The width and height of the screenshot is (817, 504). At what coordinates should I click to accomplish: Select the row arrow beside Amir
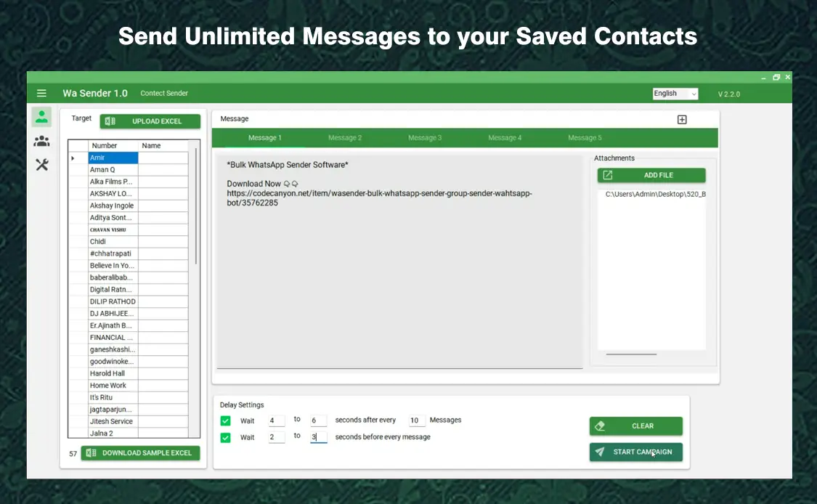tap(73, 158)
